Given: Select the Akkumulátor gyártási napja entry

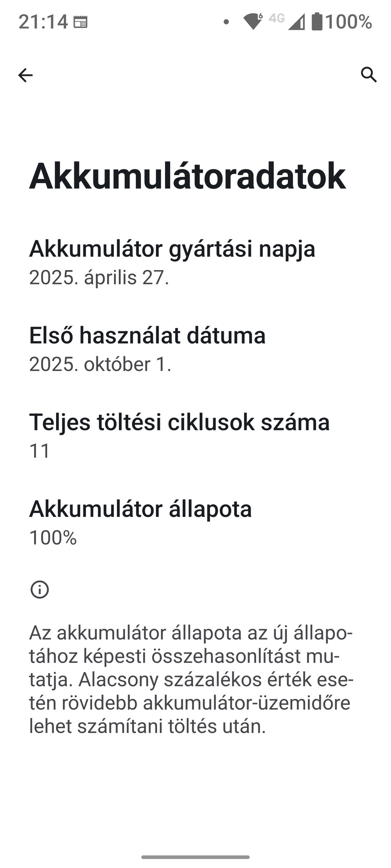Looking at the screenshot, I should [172, 248].
